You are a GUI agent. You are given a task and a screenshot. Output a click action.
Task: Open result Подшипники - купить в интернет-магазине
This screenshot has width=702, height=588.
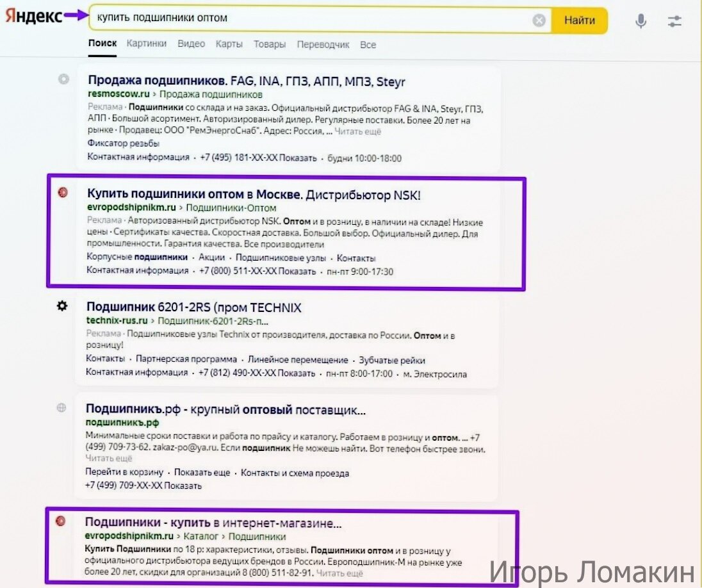[x=213, y=523]
